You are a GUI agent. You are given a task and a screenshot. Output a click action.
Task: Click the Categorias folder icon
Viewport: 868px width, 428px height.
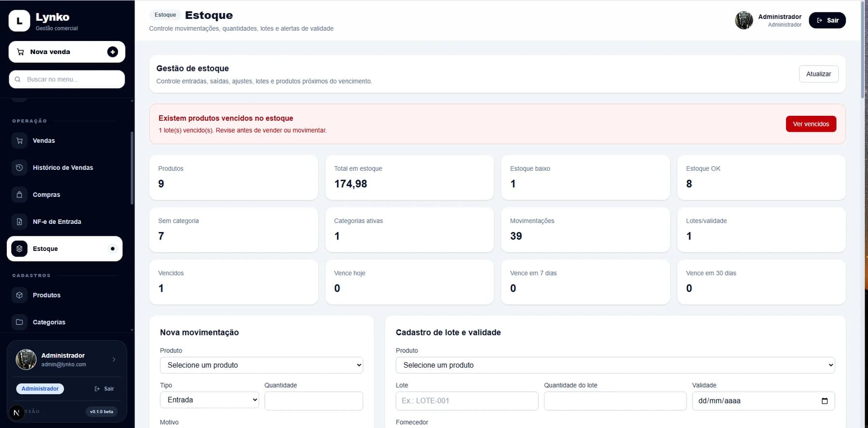coord(19,322)
